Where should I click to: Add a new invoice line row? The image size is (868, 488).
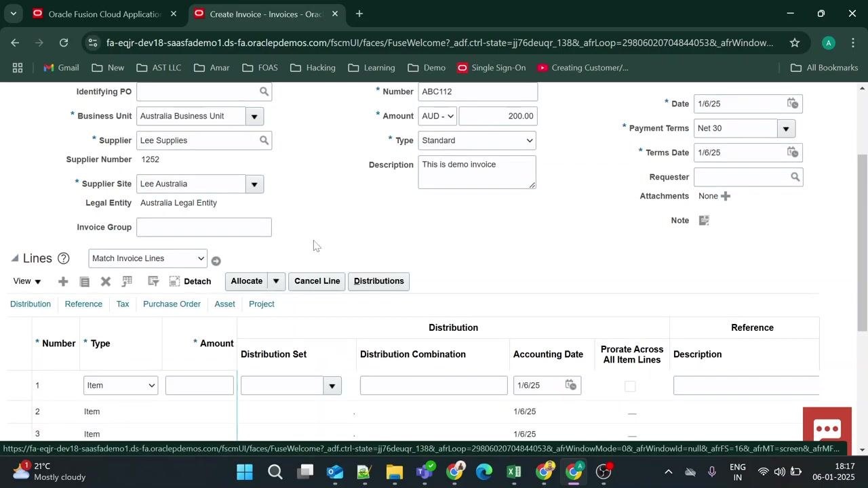pyautogui.click(x=63, y=281)
